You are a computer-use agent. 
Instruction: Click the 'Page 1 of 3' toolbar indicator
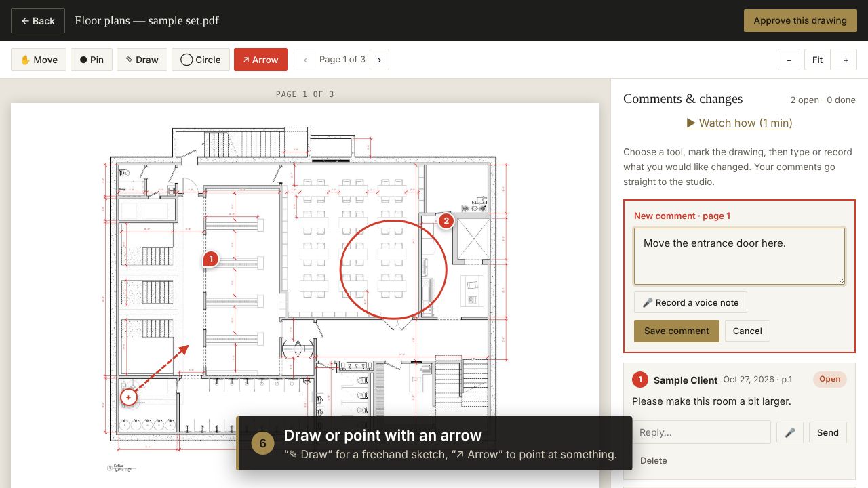(342, 60)
